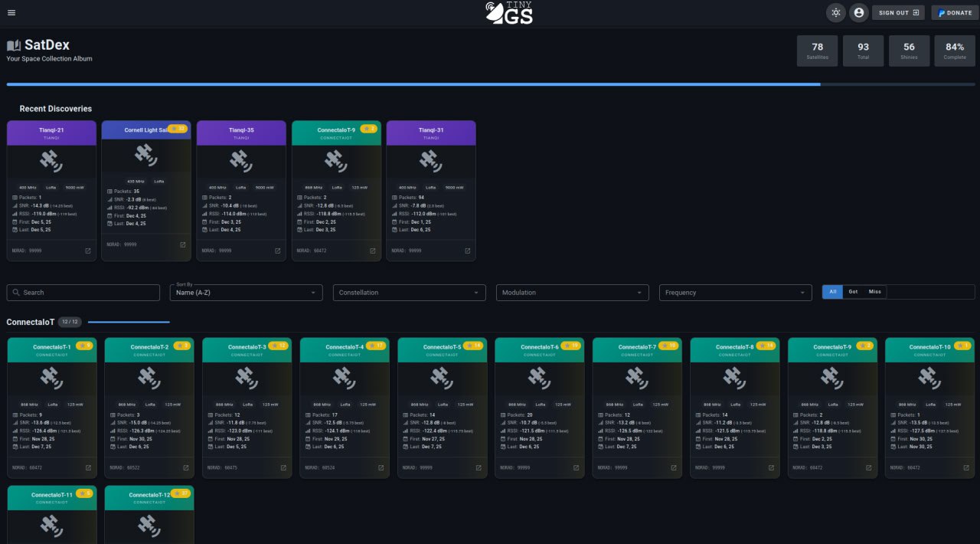Image resolution: width=980 pixels, height=544 pixels.
Task: Open external link icon on ConnectaIoT-6 card
Action: [576, 467]
